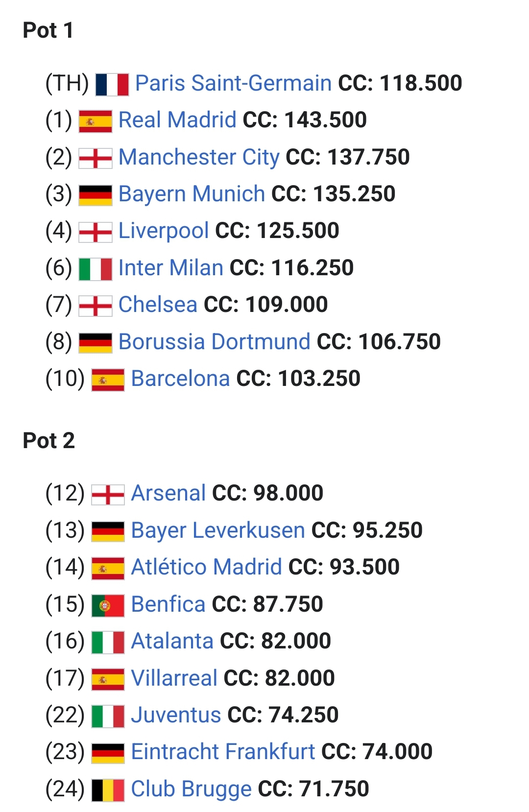Click the Italian flag next to Juventus
The image size is (529, 812).
click(108, 716)
